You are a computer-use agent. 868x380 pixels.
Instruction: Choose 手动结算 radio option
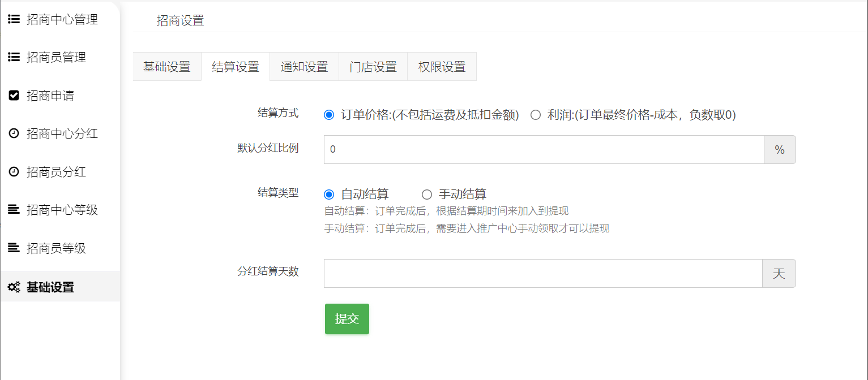click(427, 195)
